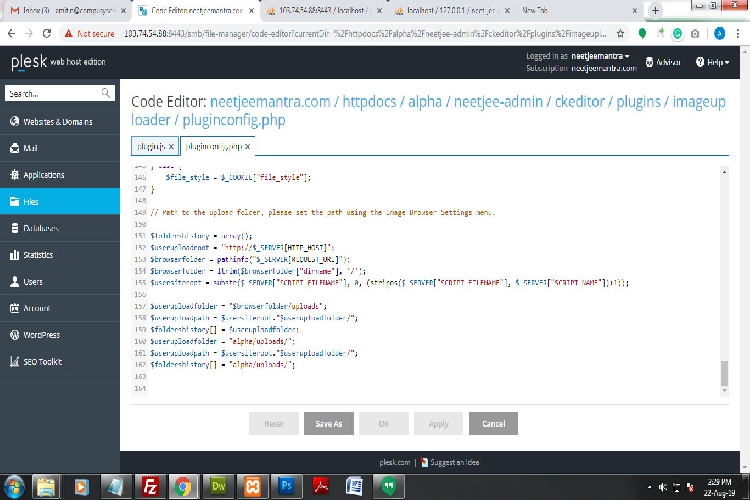
Task: Open Websites & Domains in sidebar
Action: coord(60,122)
